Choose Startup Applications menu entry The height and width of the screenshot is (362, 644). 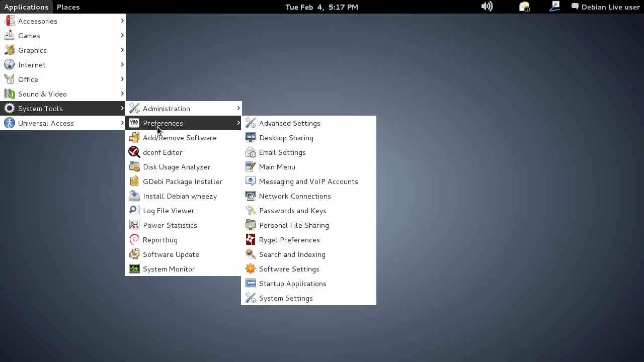pos(308,284)
